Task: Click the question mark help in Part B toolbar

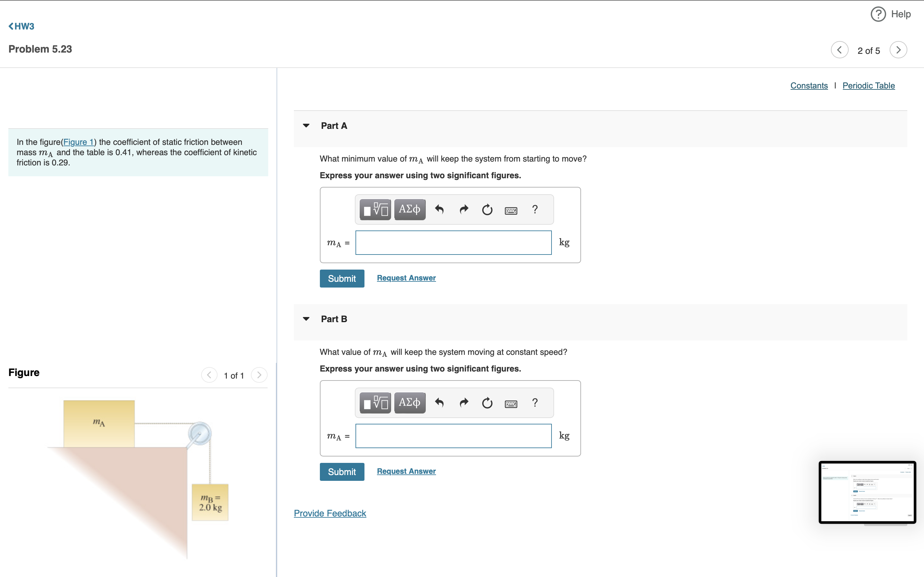Action: pyautogui.click(x=535, y=403)
